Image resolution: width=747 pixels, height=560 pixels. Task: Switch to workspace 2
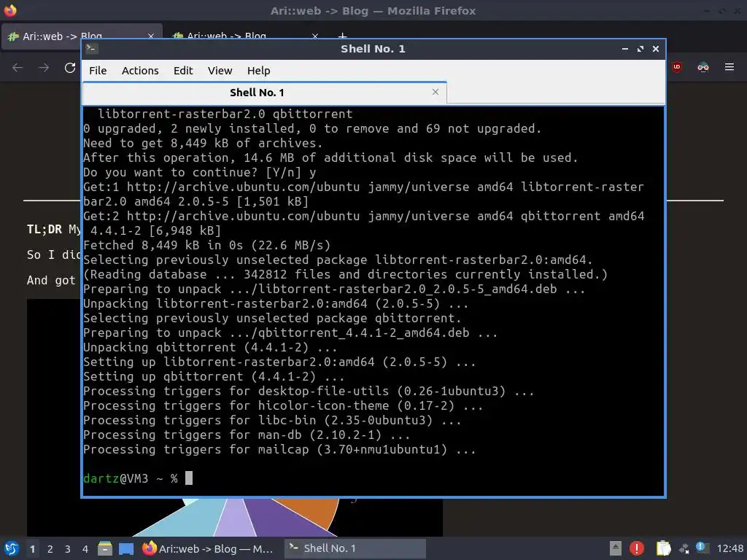point(50,549)
